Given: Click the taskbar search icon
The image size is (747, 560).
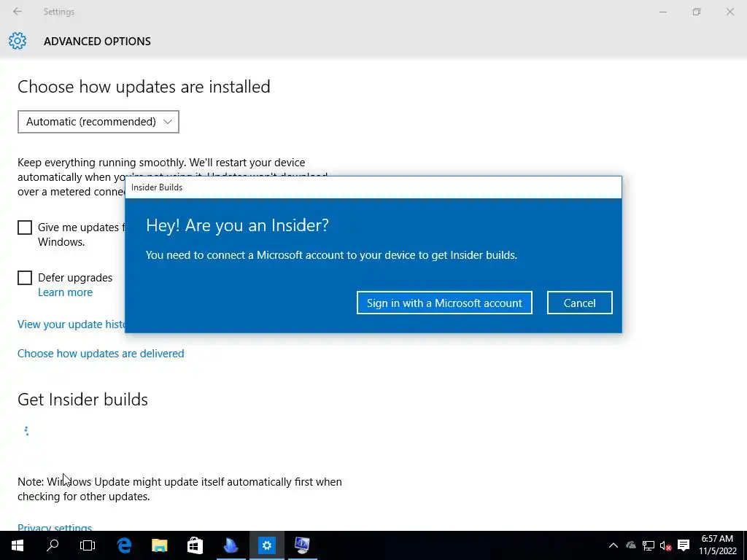Looking at the screenshot, I should tap(53, 545).
